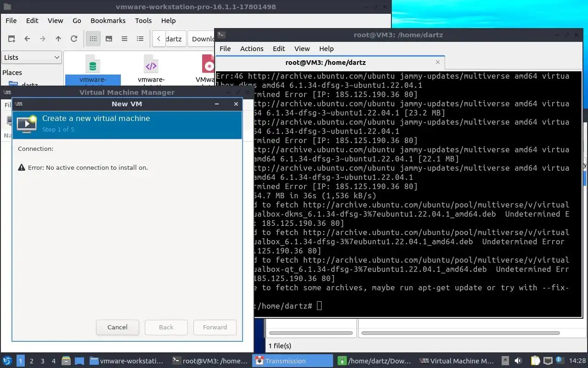This screenshot has width=588, height=368.
Task: Click the warning icon beside the connection error
Action: point(22,167)
